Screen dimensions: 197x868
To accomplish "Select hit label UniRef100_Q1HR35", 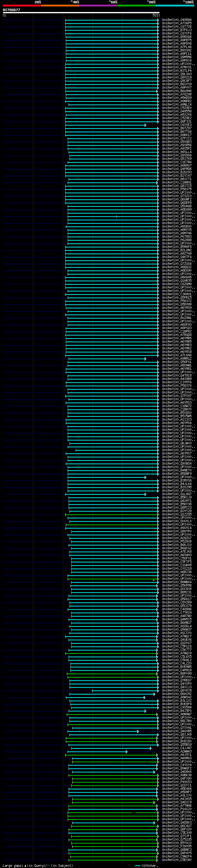I will click(x=176, y=281).
